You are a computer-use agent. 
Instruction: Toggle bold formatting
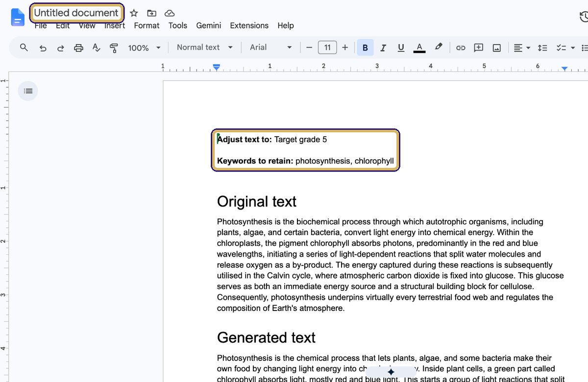click(x=365, y=48)
